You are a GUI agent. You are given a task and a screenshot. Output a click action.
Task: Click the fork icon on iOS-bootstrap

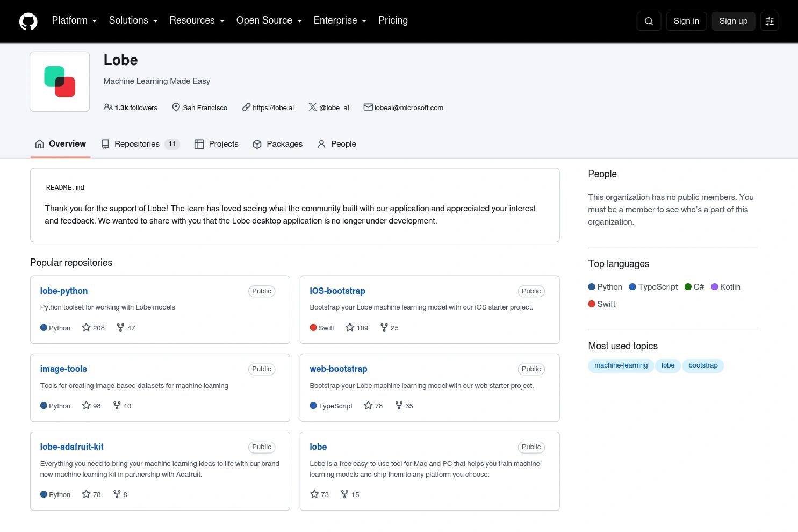384,327
